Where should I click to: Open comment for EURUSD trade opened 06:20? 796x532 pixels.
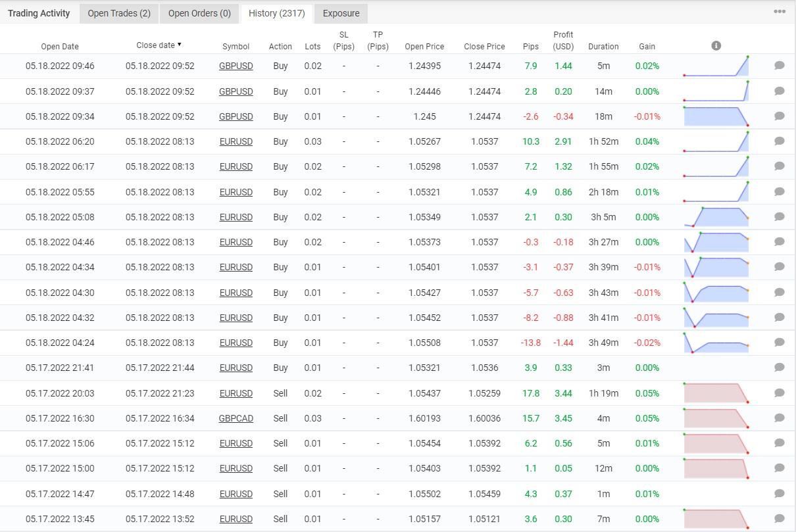tap(780, 141)
